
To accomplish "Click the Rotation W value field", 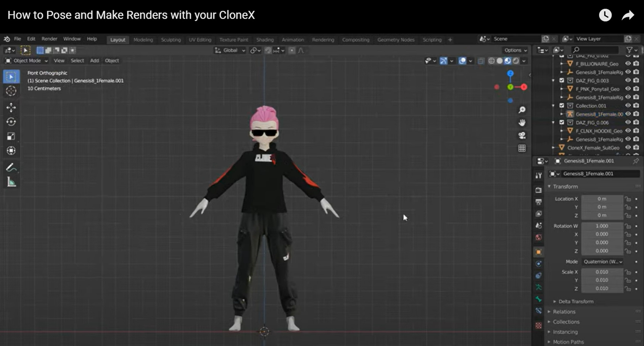I will 602,226.
